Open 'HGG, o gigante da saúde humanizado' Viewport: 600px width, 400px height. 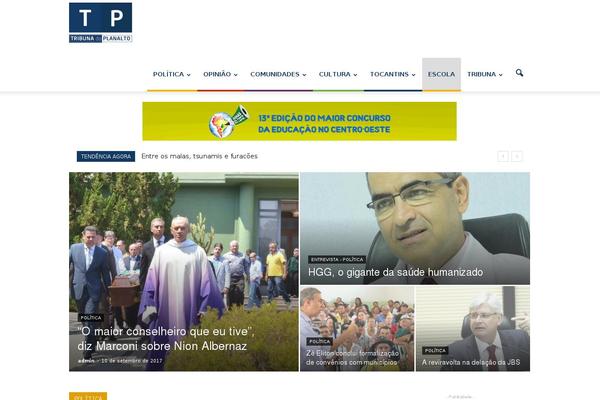395,272
